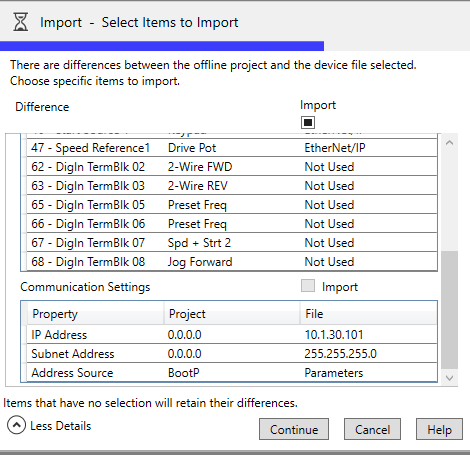Viewport: 470px width, 455px height.
Task: Select the Subnet Address row
Action: pos(232,354)
